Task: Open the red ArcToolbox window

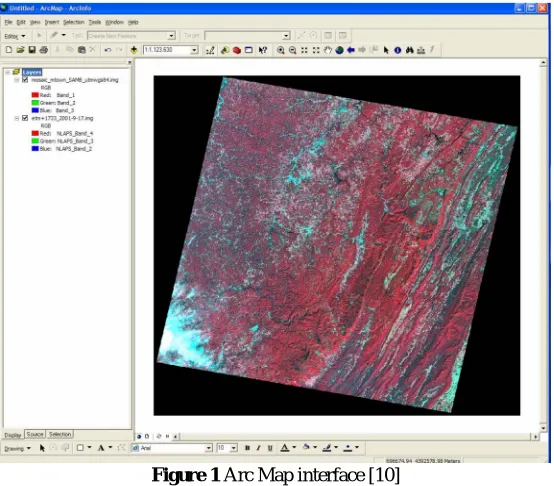Action: (237, 50)
